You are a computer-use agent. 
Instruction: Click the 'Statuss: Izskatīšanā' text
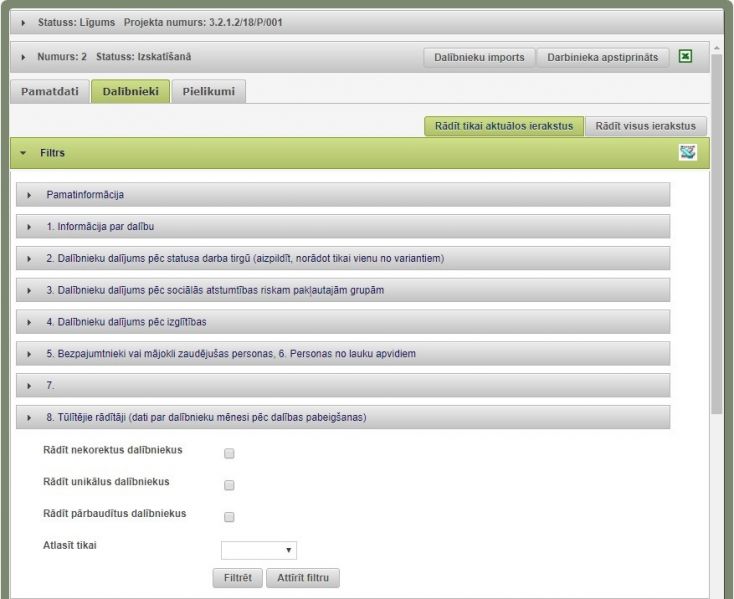(144, 57)
